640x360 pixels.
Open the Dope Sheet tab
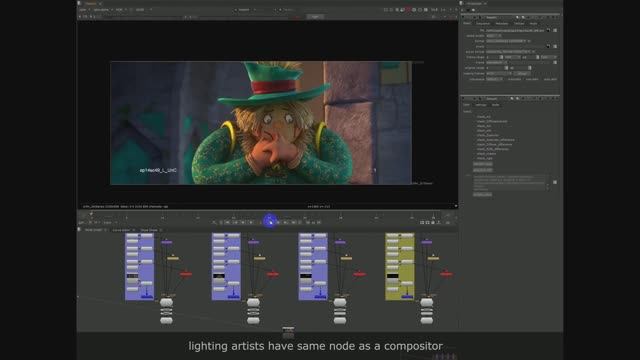pyautogui.click(x=149, y=230)
